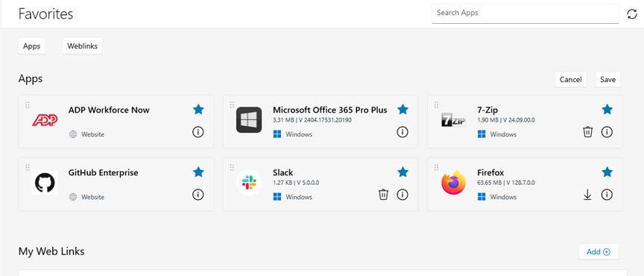
Task: Click the ADP logo icon
Action: pos(45,119)
